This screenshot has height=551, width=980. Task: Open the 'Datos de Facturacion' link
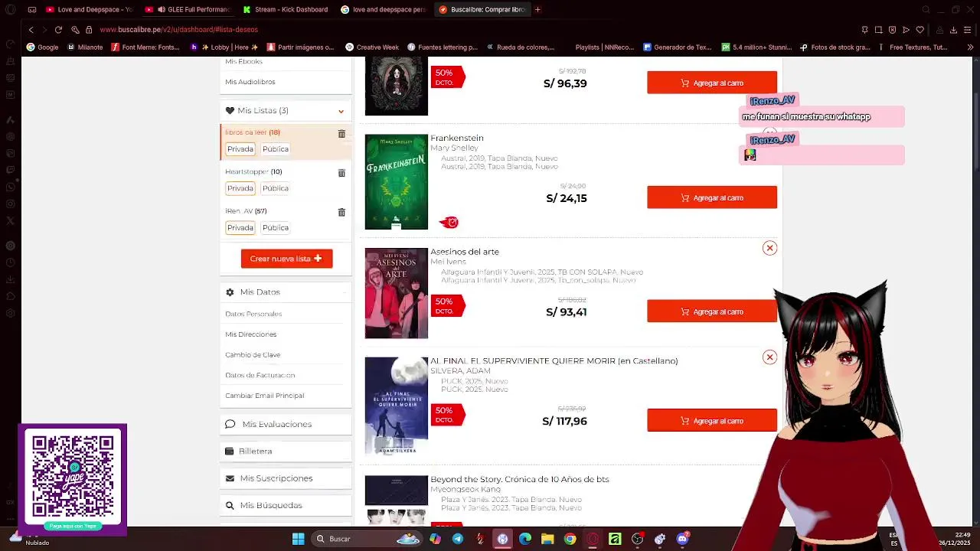(260, 375)
